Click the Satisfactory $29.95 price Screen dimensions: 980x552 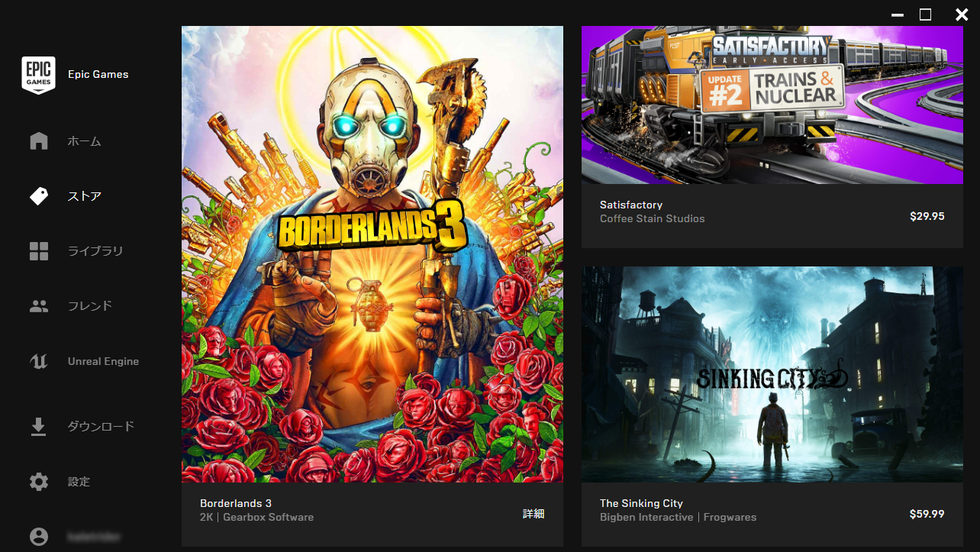pos(927,216)
